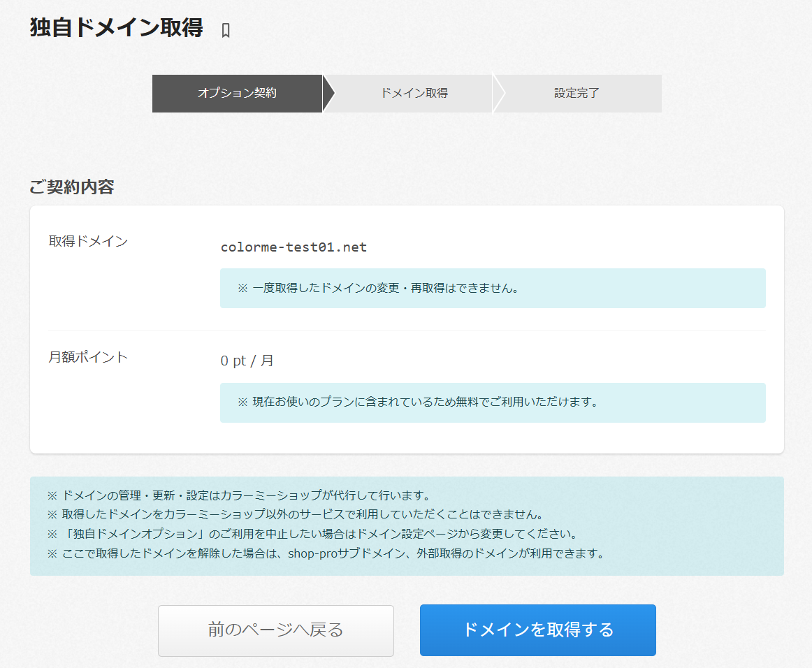This screenshot has width=812, height=668.
Task: Click the 0 pt / 月 value
Action: tap(247, 361)
